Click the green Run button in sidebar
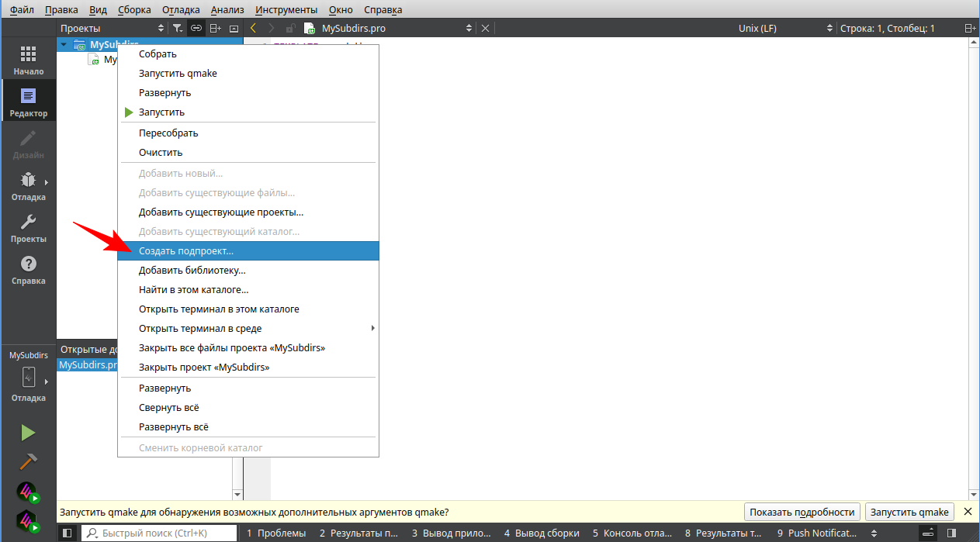This screenshot has height=542, width=980. (x=28, y=433)
